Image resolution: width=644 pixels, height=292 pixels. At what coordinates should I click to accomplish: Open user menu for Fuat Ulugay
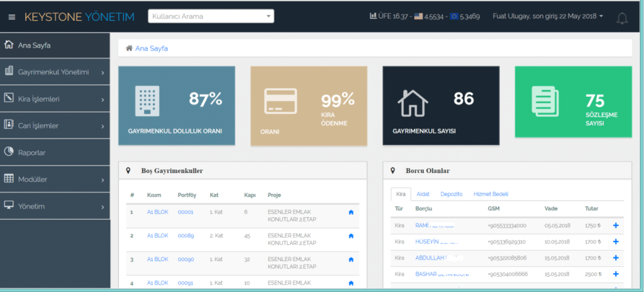547,16
